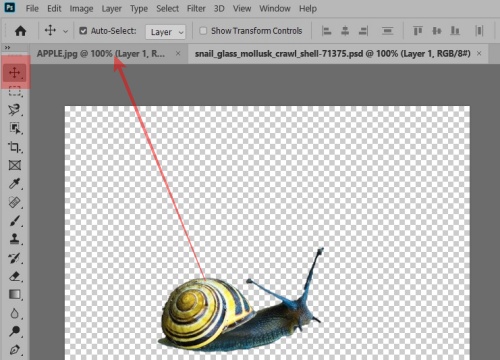This screenshot has width=500, height=360.
Task: Select the History Brush tool
Action: 15,258
